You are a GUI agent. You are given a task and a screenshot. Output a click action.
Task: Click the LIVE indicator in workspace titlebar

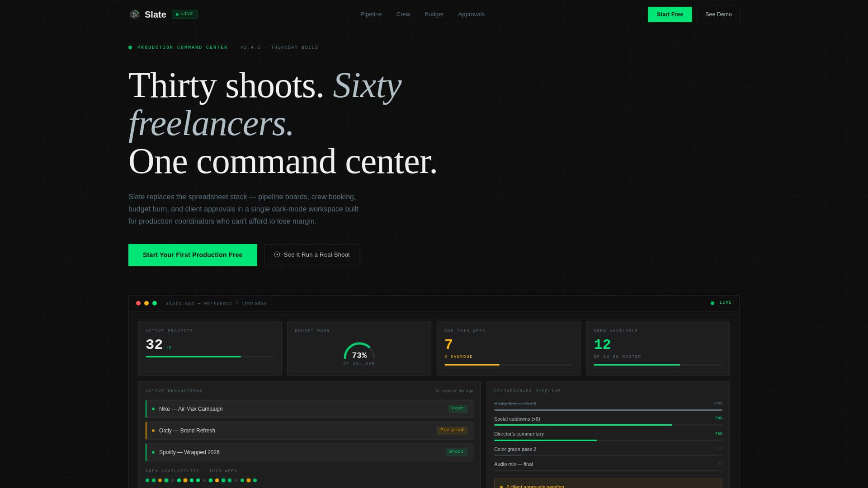click(721, 303)
